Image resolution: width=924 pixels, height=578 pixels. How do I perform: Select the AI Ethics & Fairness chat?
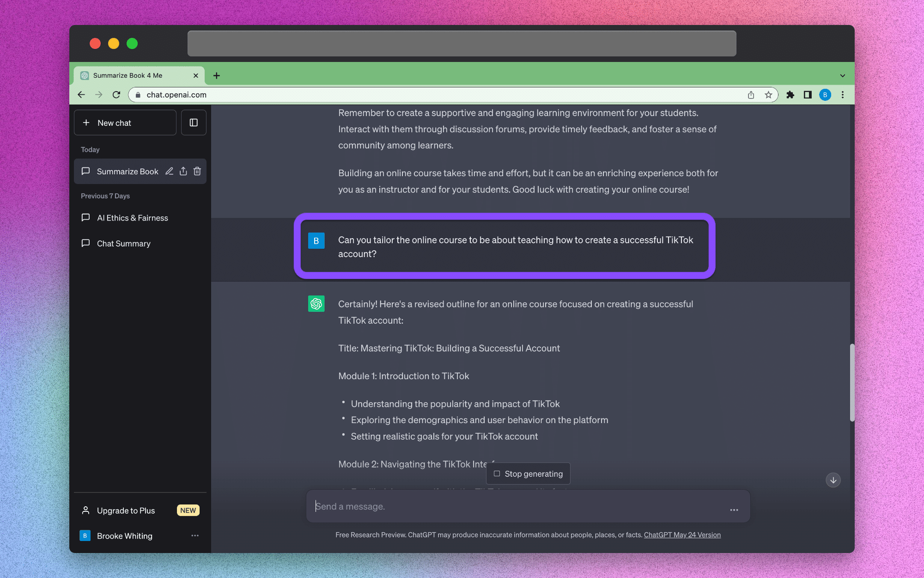133,218
